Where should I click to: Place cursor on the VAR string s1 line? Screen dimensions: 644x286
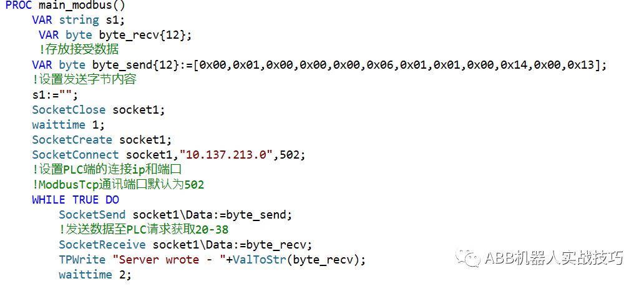click(x=78, y=20)
